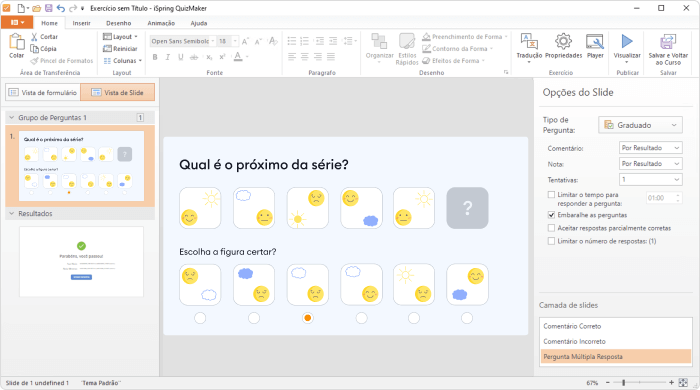Open the font color A swatch

tap(238, 56)
